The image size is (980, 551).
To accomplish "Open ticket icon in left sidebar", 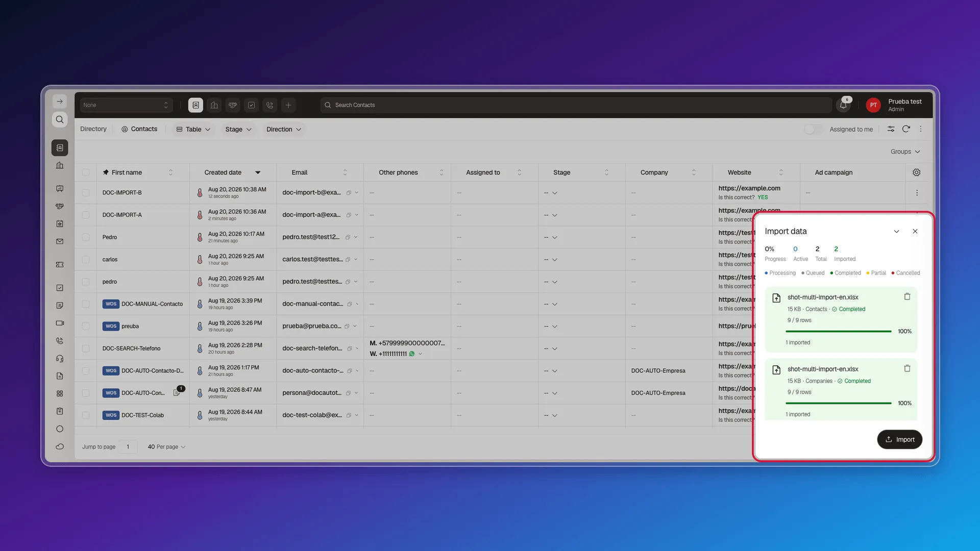I will pyautogui.click(x=60, y=265).
